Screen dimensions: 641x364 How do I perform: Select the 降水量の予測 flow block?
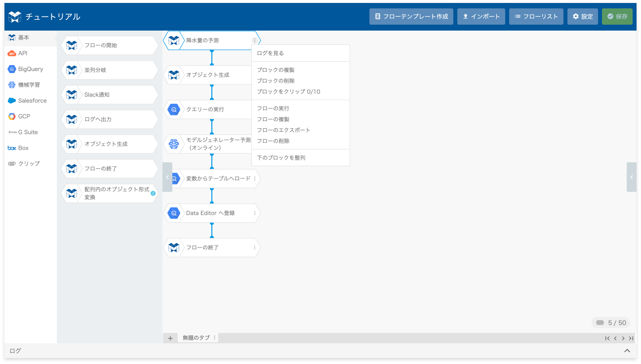tap(211, 40)
